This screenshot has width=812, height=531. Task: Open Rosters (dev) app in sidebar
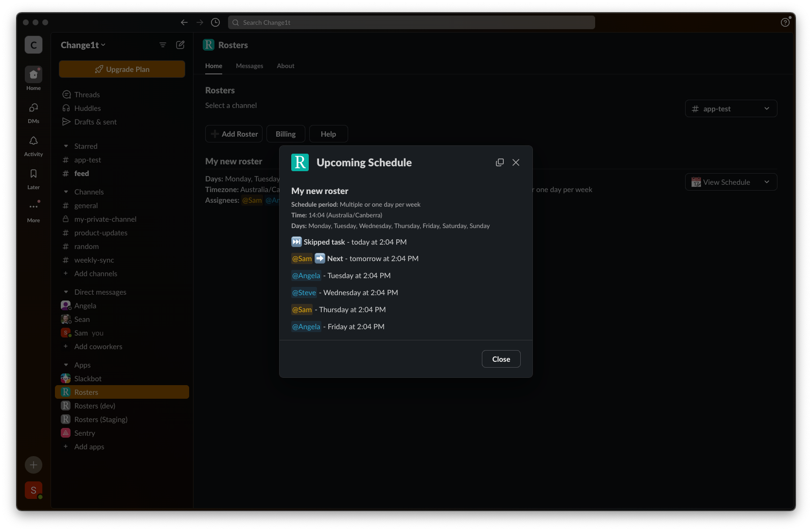(122, 406)
